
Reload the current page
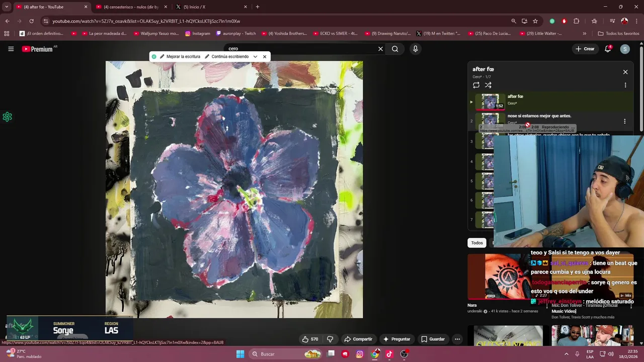pyautogui.click(x=31, y=21)
